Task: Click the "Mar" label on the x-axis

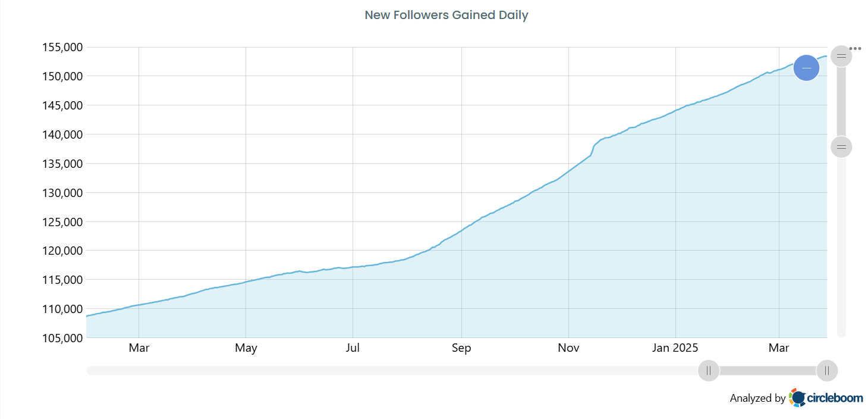Action: (x=139, y=348)
